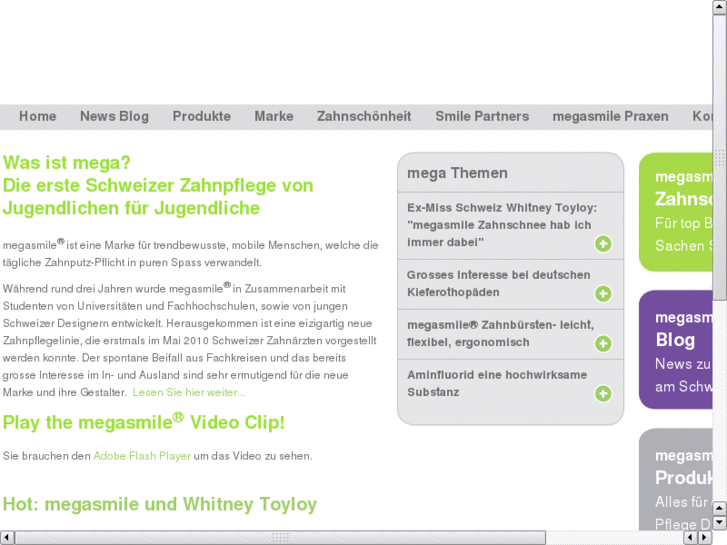Image resolution: width=727 pixels, height=545 pixels.
Task: Open 'megasmile® Zahnbürsten- leicht, flexibel' topic
Action: point(500,333)
